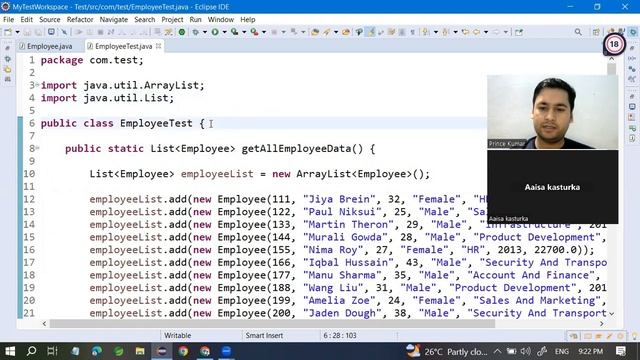Click the External Tools run icon
The width and height of the screenshot is (640, 360).
pos(255,32)
